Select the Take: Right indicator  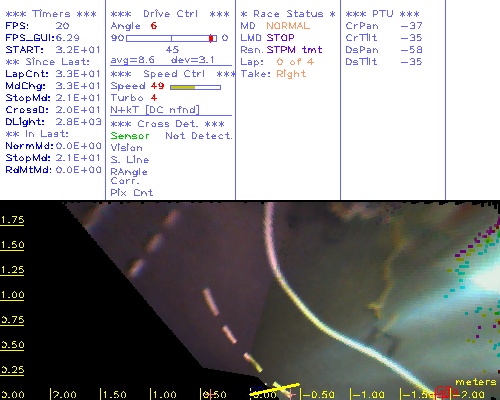coord(273,74)
